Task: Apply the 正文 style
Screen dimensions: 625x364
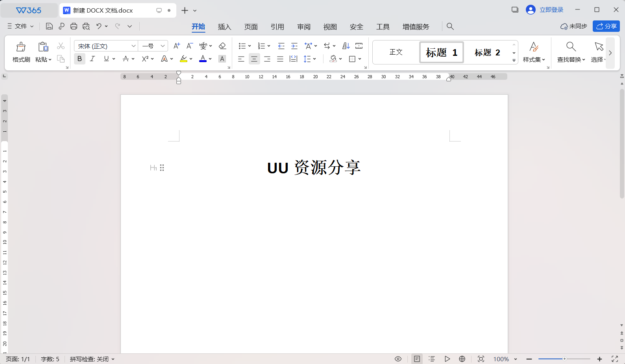Action: [x=396, y=52]
